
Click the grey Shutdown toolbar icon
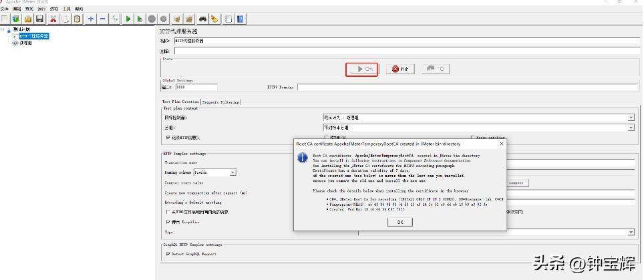(164, 19)
